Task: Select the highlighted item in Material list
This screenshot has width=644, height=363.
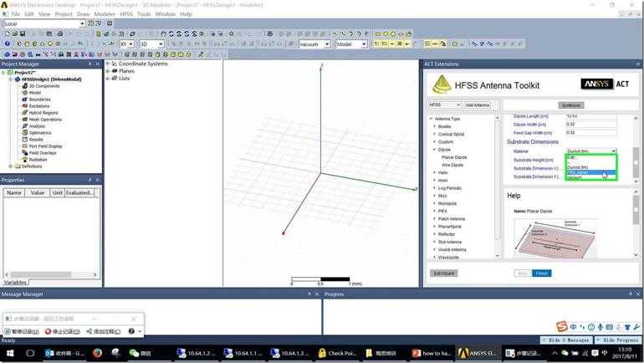Action: tap(591, 172)
